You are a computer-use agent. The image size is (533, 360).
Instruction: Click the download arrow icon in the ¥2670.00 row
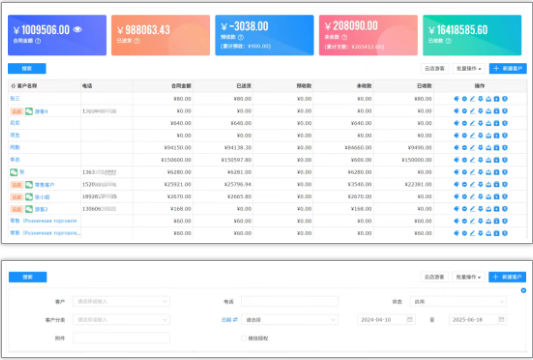pyautogui.click(x=480, y=196)
